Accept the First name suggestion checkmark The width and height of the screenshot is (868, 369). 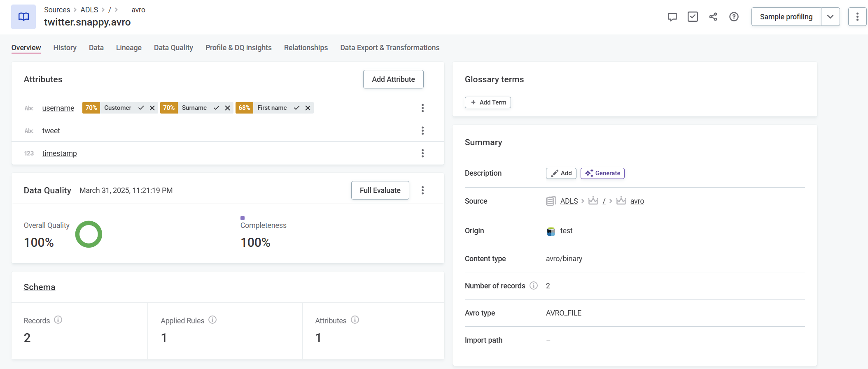point(296,108)
